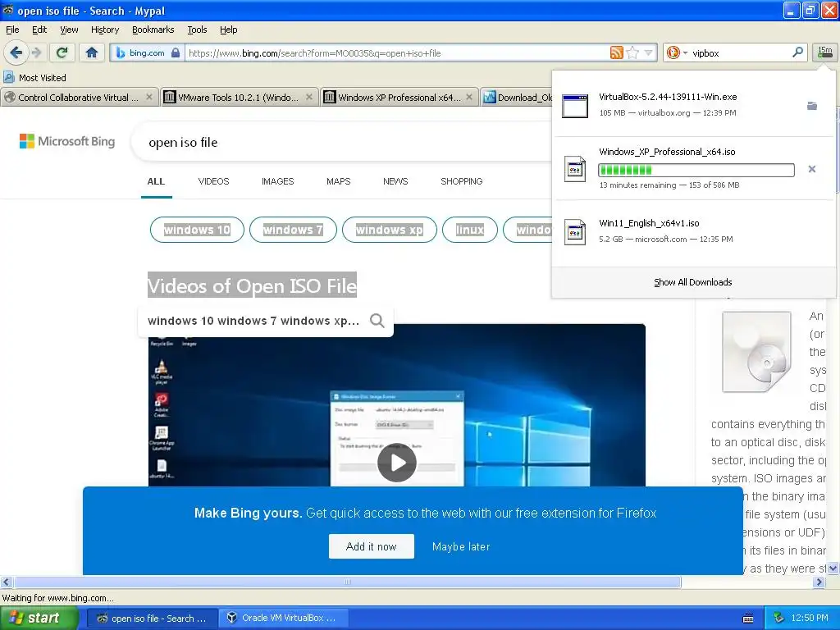
Task: Open the Help menu
Action: [228, 30]
